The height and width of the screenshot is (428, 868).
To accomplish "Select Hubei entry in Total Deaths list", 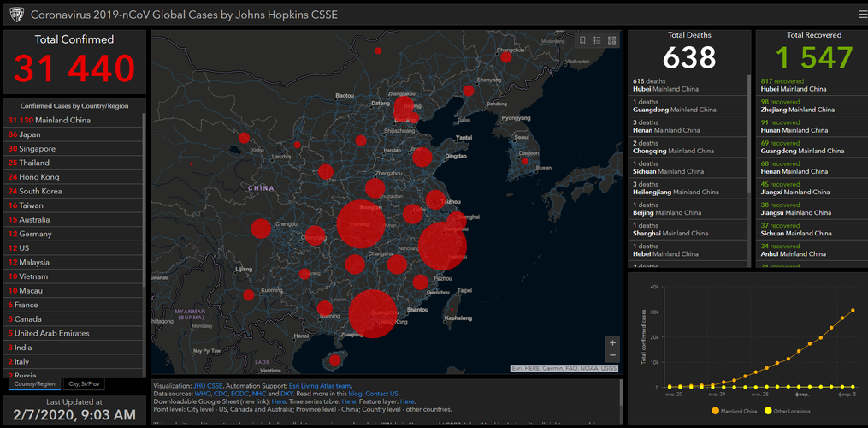I will (658, 85).
